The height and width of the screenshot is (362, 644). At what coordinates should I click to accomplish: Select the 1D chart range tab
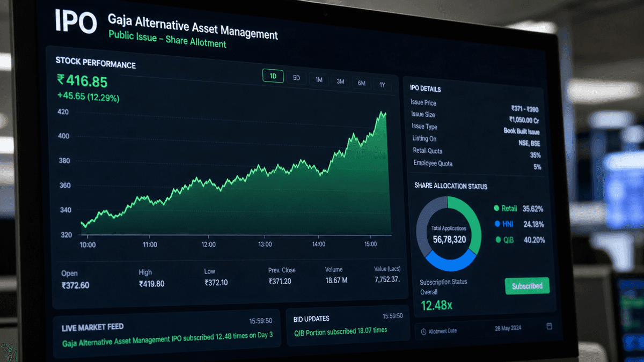click(x=273, y=76)
